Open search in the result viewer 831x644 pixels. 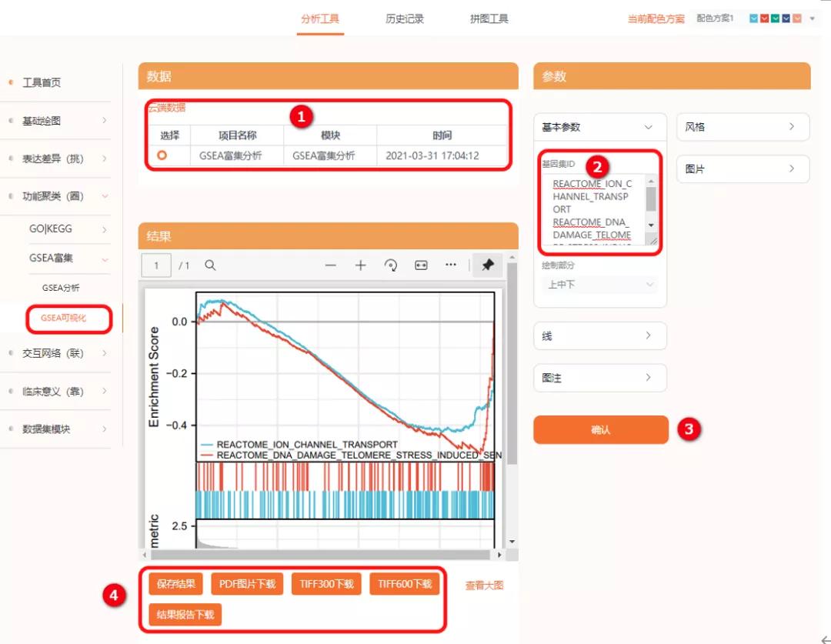click(x=210, y=264)
